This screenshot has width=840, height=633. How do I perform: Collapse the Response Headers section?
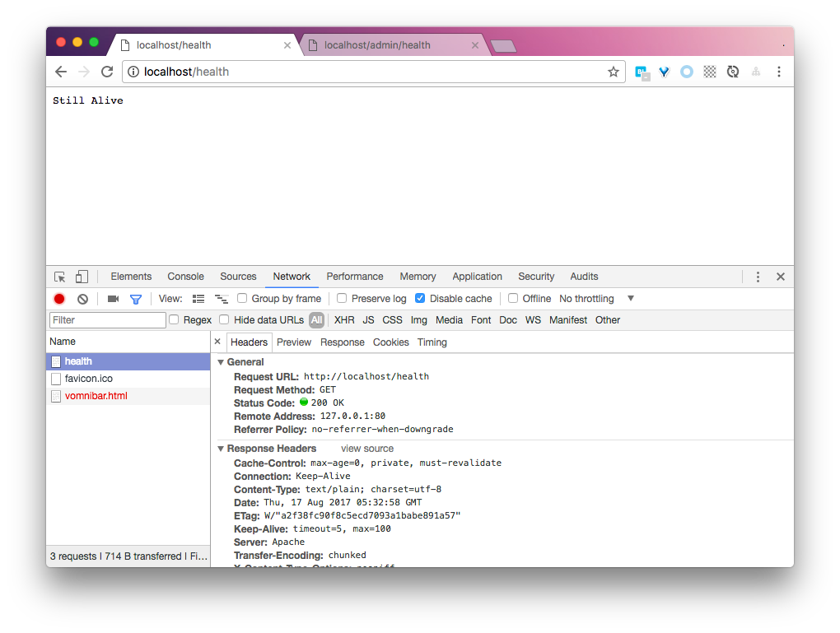(221, 449)
